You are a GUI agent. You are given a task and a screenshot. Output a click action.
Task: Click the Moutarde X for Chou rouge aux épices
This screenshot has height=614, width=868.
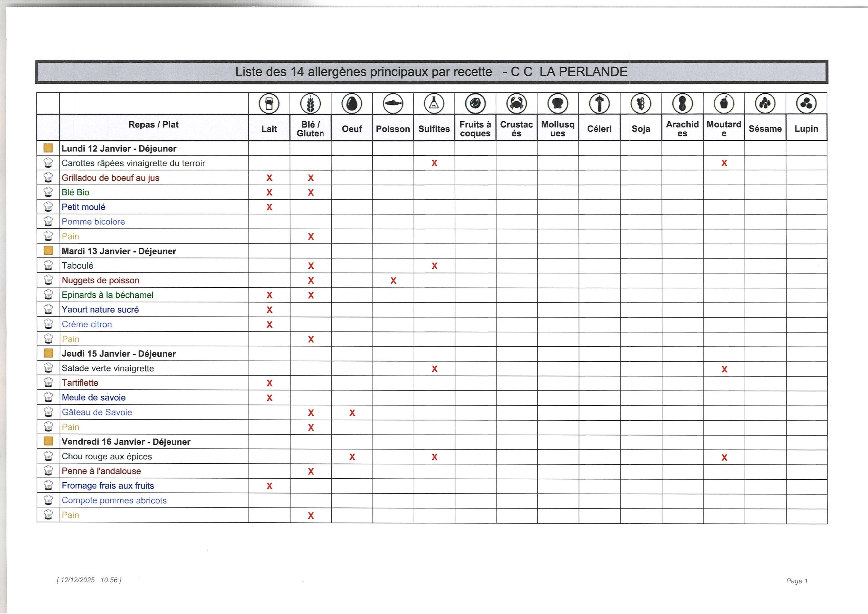click(x=724, y=457)
